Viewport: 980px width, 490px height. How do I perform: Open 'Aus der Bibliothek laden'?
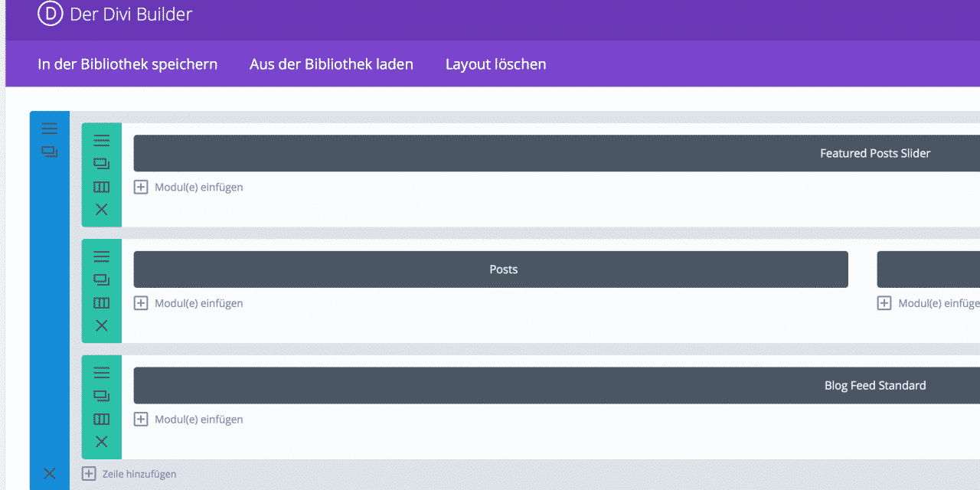[332, 64]
